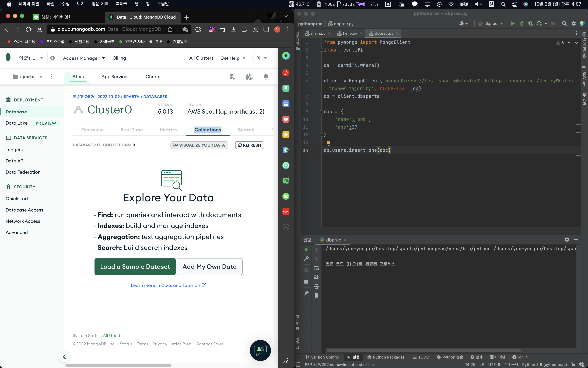This screenshot has height=368, width=588.
Task: Expand Get Help dropdown
Action: [x=233, y=58]
